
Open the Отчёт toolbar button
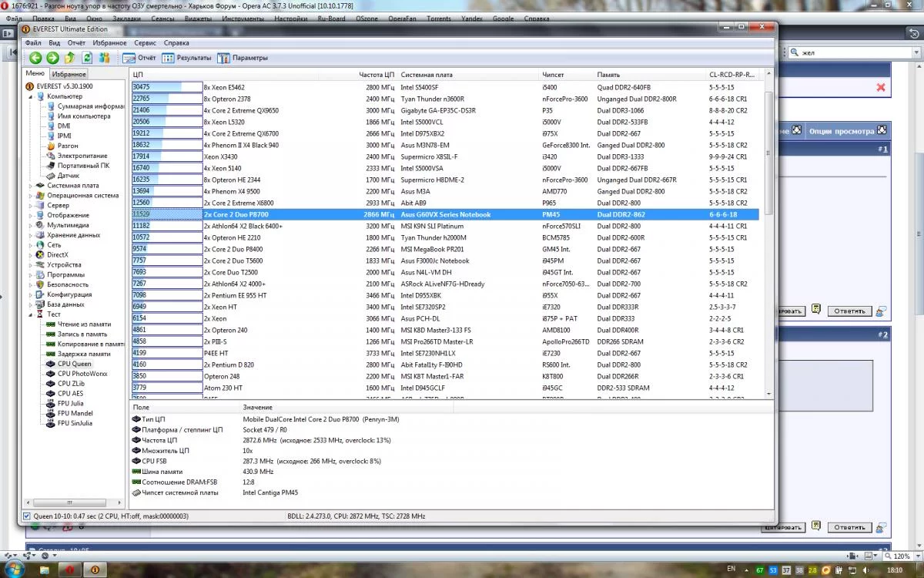[140, 58]
